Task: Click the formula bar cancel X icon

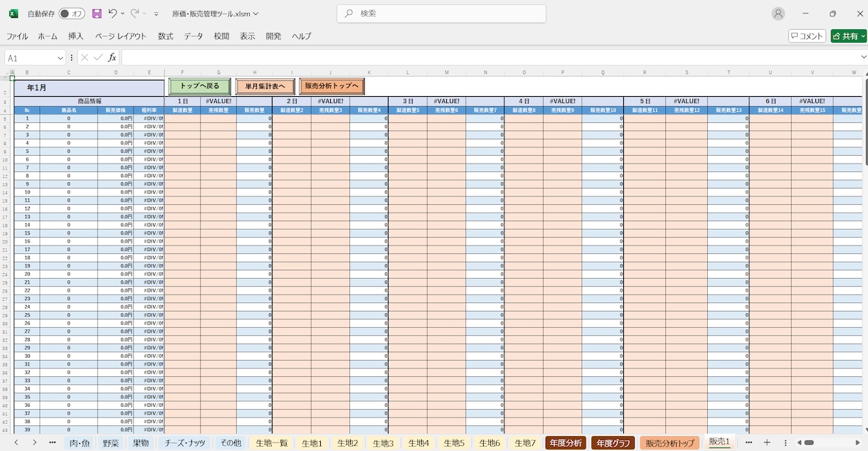Action: [85, 58]
